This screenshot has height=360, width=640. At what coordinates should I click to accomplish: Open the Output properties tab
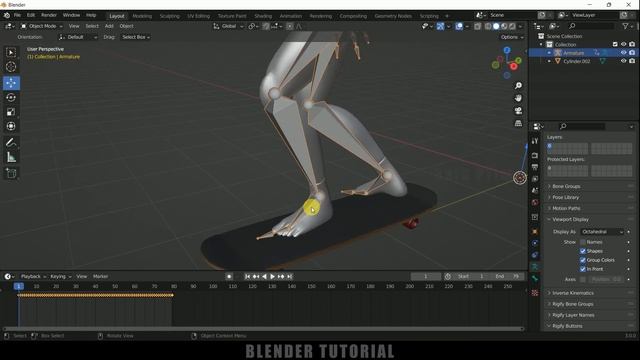click(535, 167)
